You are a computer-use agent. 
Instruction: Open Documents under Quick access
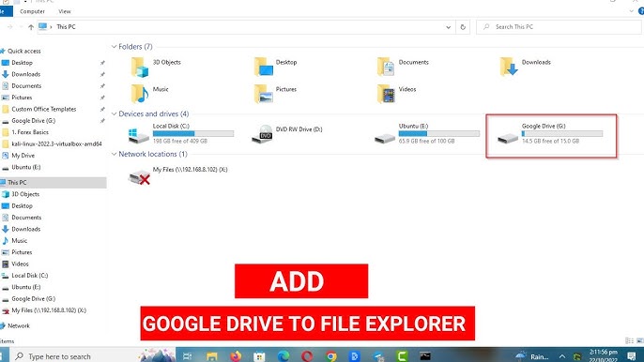coord(26,85)
